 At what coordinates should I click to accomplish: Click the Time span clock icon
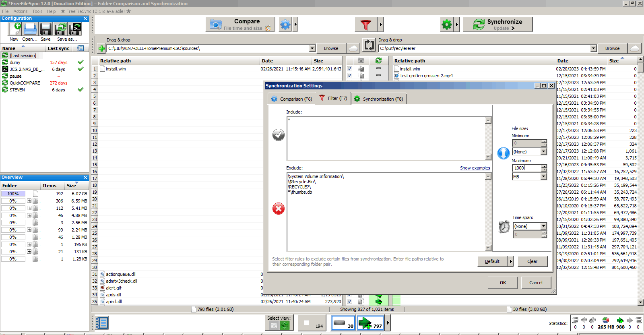click(x=504, y=227)
